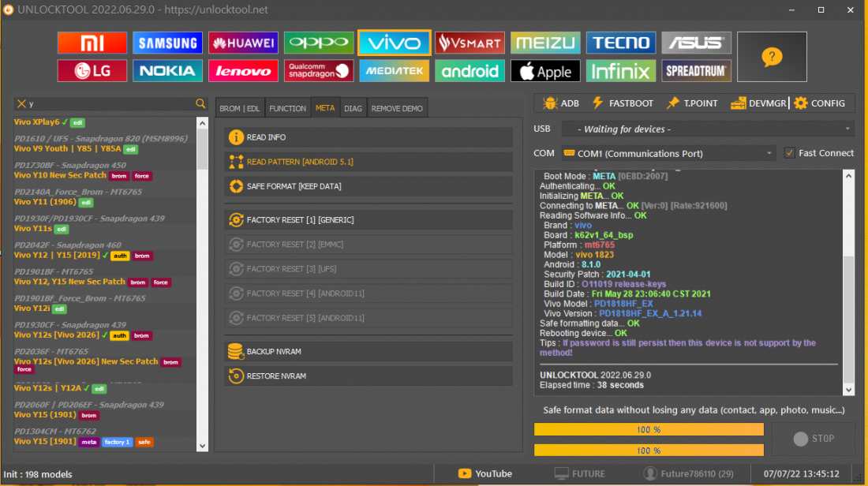The width and height of the screenshot is (868, 486).
Task: Open the help question mark tile
Action: (772, 57)
